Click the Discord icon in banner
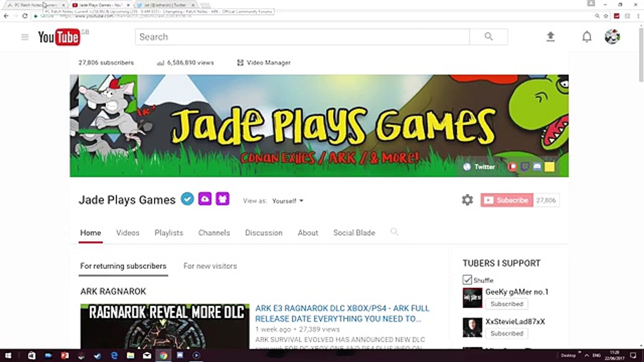 tap(537, 167)
